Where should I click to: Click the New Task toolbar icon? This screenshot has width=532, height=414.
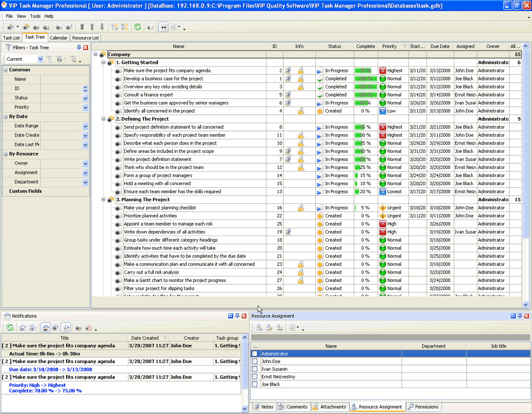pos(10,27)
